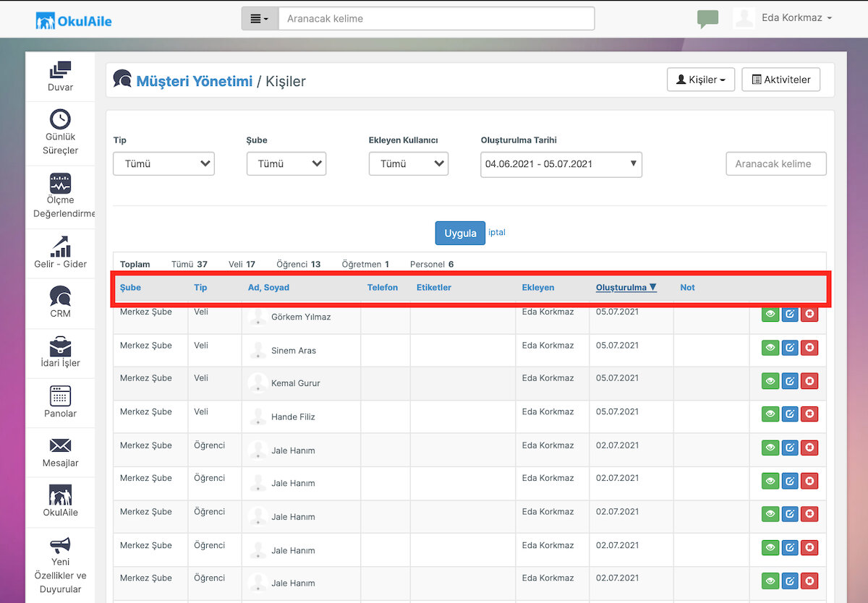The height and width of the screenshot is (603, 868).
Task: Click the name Sinem Aras
Action: (294, 351)
